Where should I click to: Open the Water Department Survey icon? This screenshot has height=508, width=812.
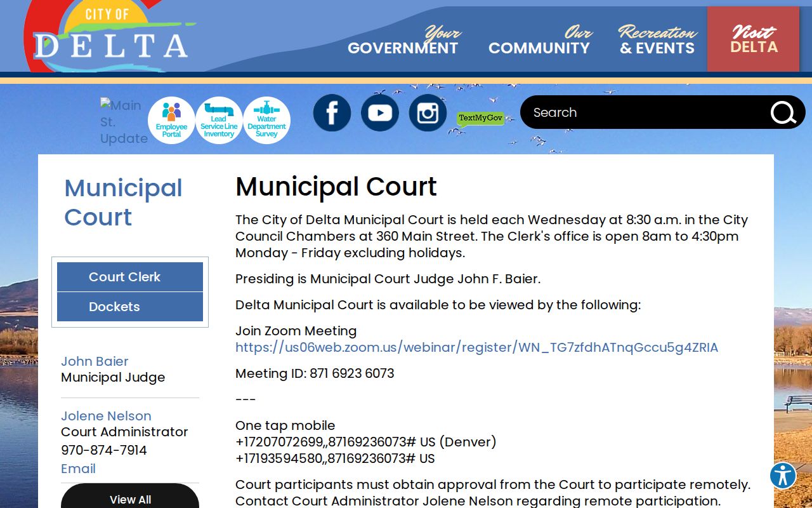tap(266, 121)
